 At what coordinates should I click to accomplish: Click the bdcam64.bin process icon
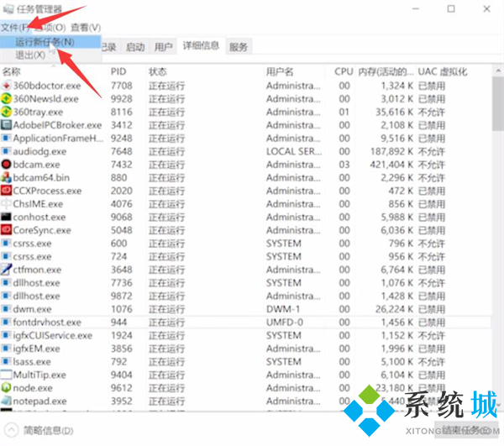coord(6,178)
